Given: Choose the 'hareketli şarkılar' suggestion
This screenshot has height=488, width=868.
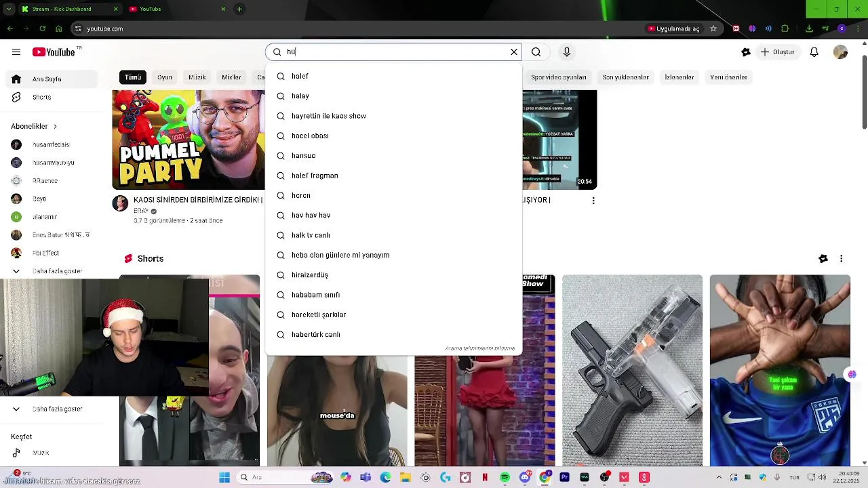Looking at the screenshot, I should tap(394, 314).
